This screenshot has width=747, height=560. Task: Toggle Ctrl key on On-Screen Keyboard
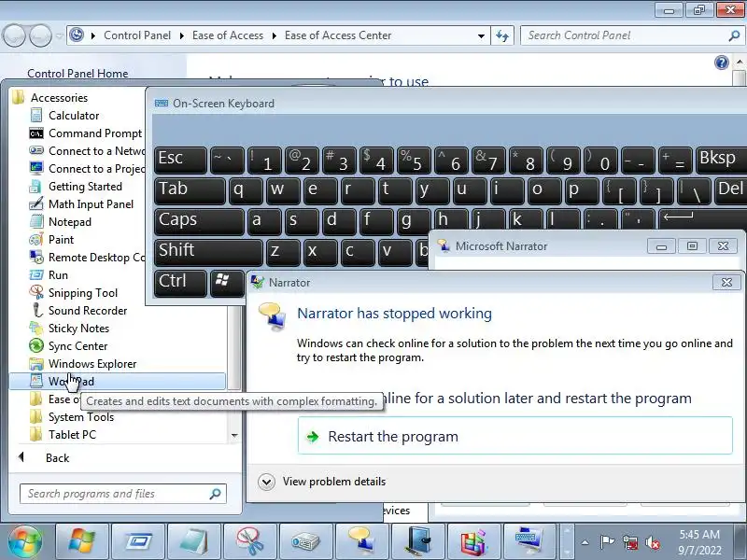click(x=180, y=282)
